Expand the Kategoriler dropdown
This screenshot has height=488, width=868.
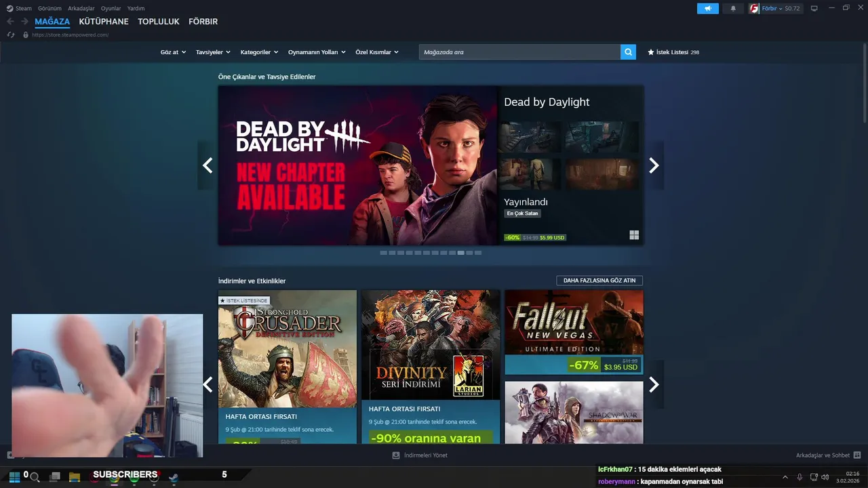(259, 52)
